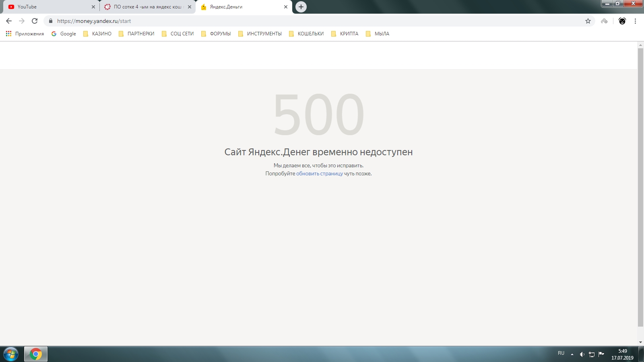This screenshot has width=644, height=362.
Task: Close the 'ПО сотке 4-ым' tab
Action: click(x=190, y=7)
